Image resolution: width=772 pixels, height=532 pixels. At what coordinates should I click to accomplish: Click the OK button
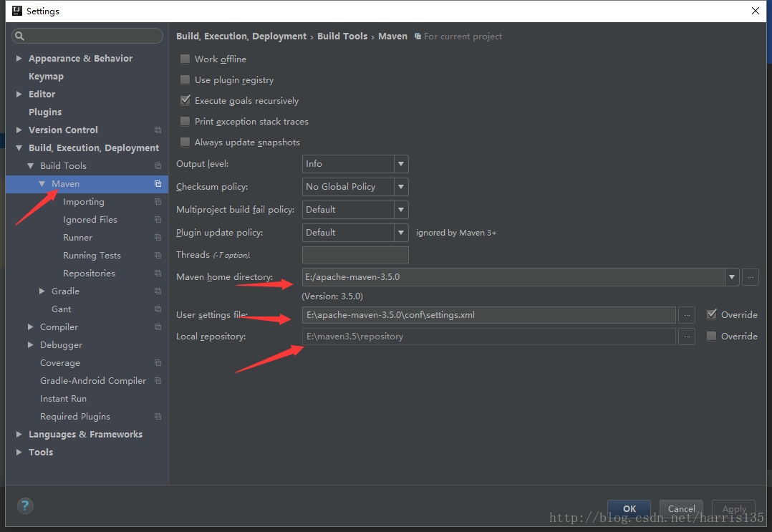[629, 509]
